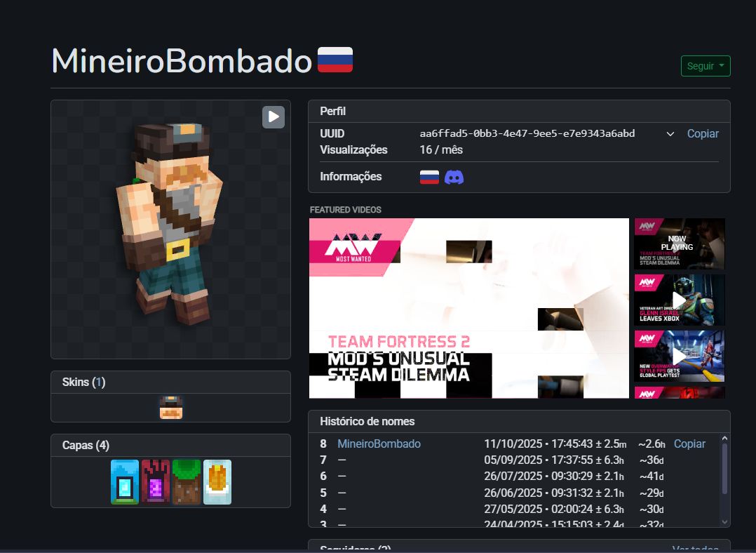Open the Seguir dropdown button

click(706, 66)
